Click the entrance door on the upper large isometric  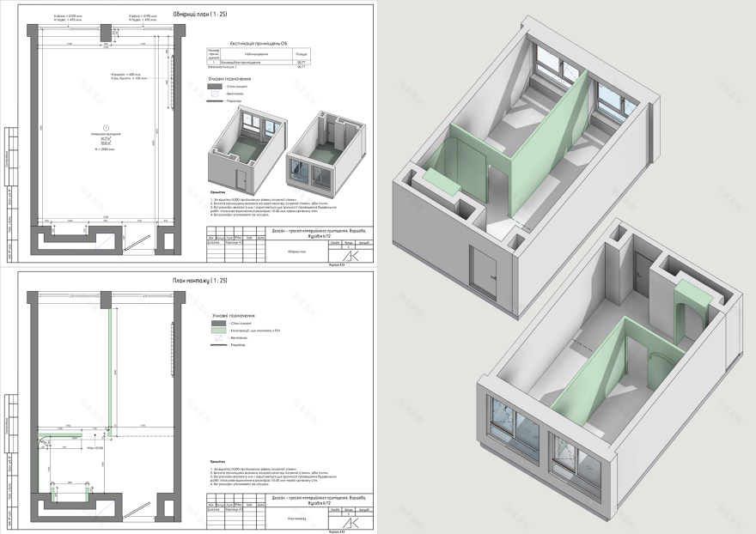pos(484,269)
